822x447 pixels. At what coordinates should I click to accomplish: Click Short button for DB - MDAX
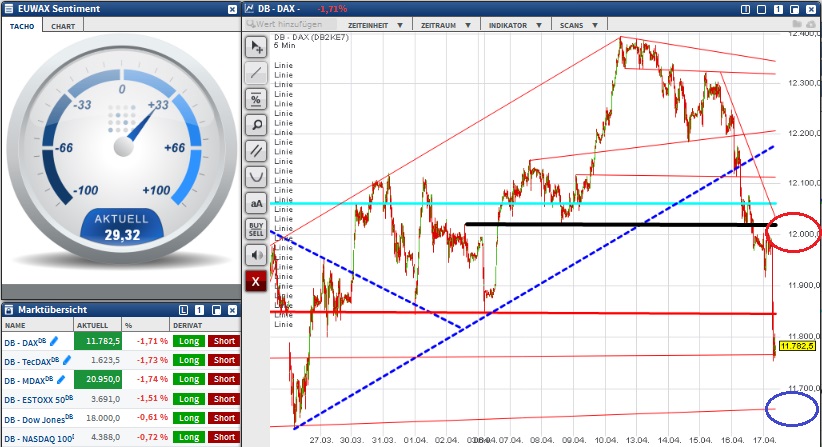pos(224,379)
